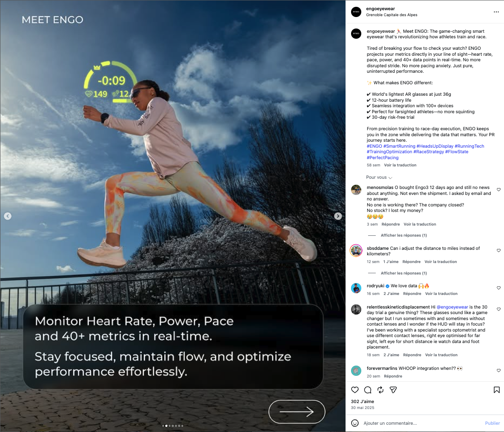Show replies under menosmolas comment

click(404, 235)
